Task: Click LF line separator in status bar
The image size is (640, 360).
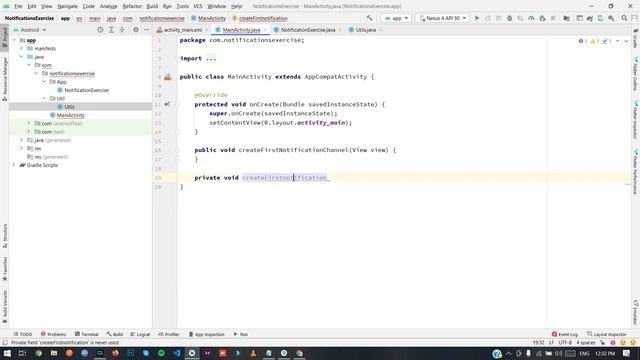Action: [551, 342]
